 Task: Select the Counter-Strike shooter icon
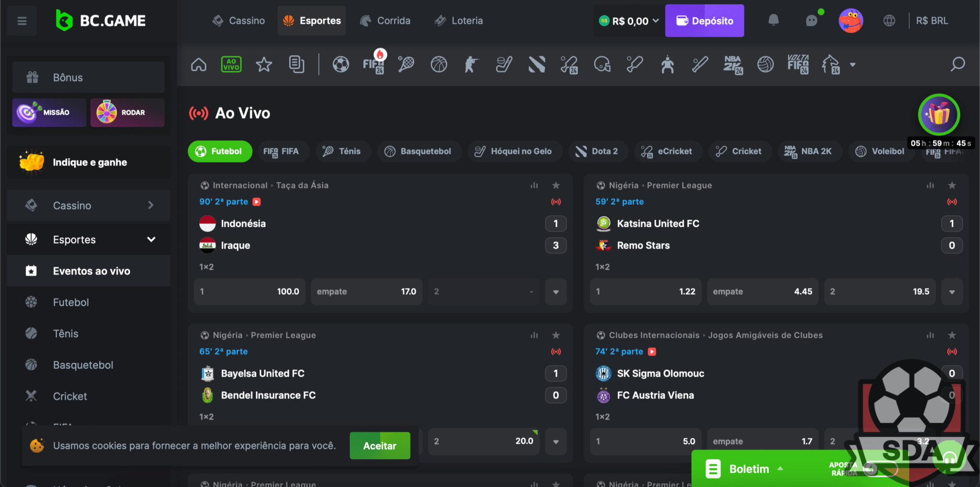[x=471, y=64]
